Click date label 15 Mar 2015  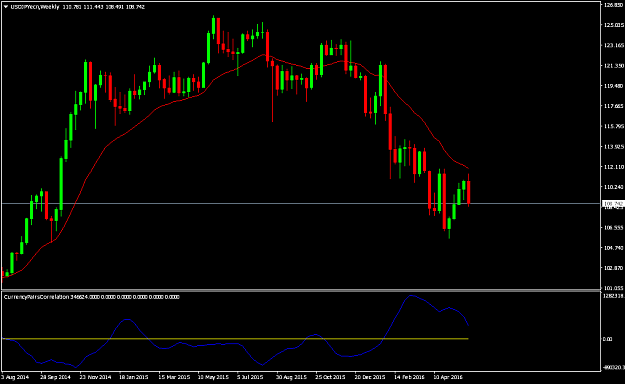[x=174, y=377]
